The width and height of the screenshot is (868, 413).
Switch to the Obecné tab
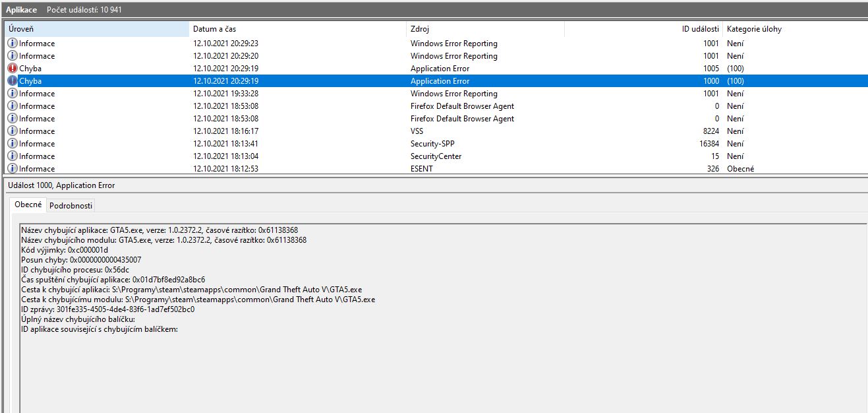(28, 205)
